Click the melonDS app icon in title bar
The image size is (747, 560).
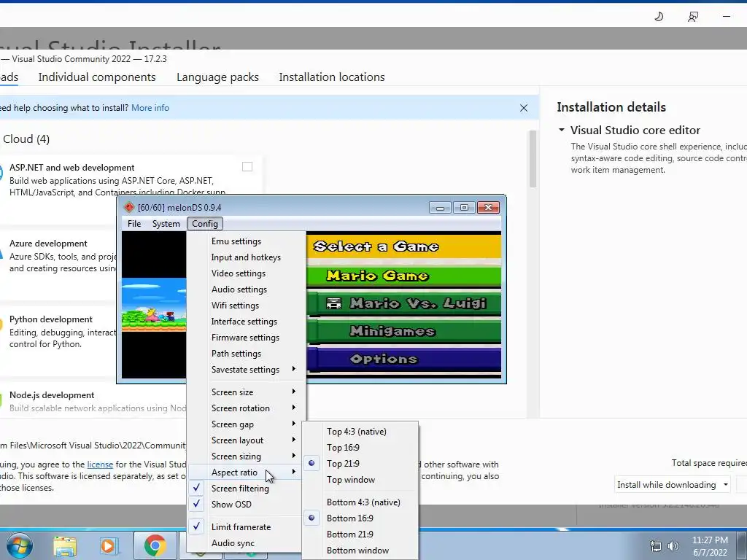129,207
